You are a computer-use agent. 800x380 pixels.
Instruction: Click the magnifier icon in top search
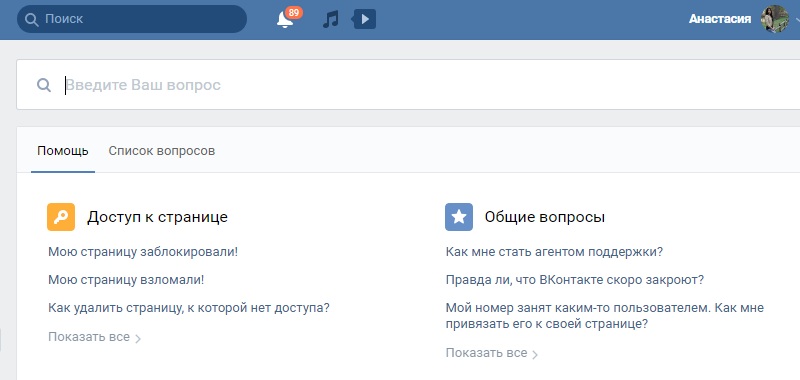tap(32, 19)
